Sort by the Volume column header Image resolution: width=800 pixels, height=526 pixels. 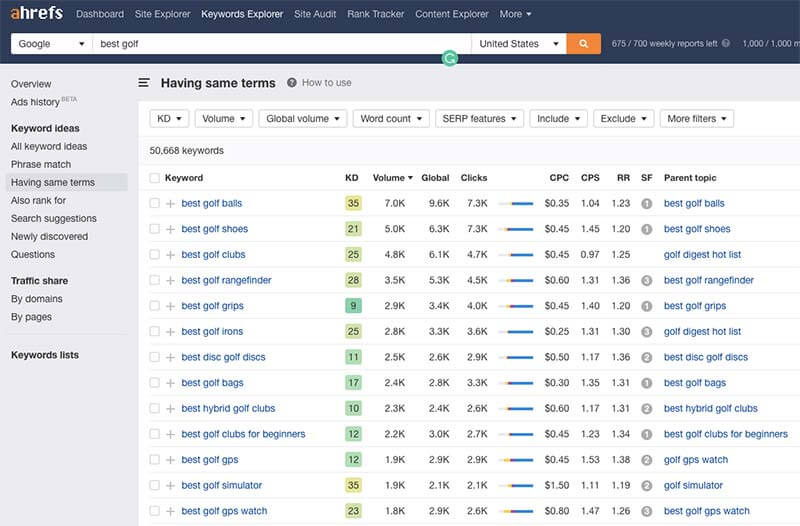pos(392,178)
